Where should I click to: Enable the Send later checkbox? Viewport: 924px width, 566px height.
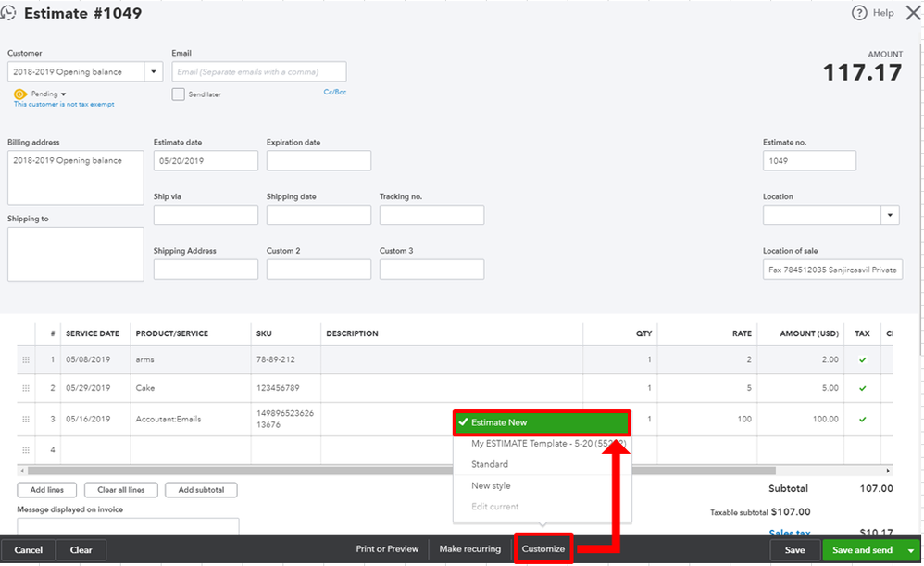(178, 94)
